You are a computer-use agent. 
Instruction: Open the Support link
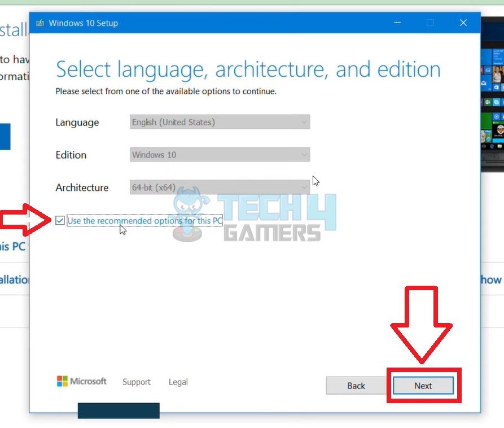pos(137,382)
